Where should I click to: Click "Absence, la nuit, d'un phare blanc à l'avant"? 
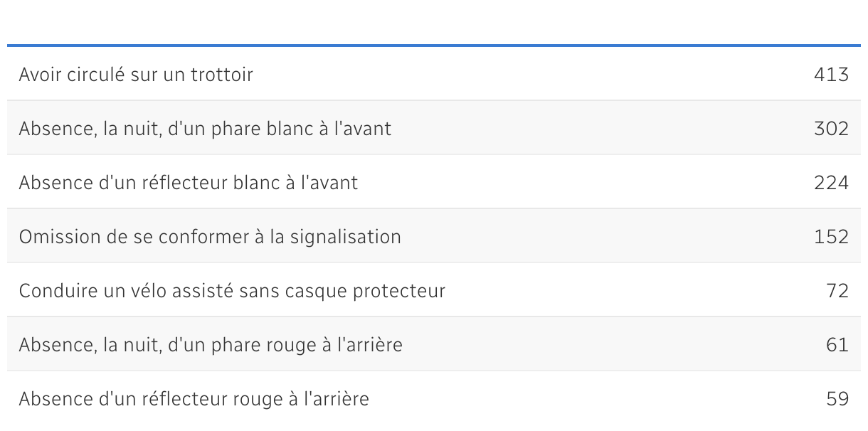tap(205, 129)
